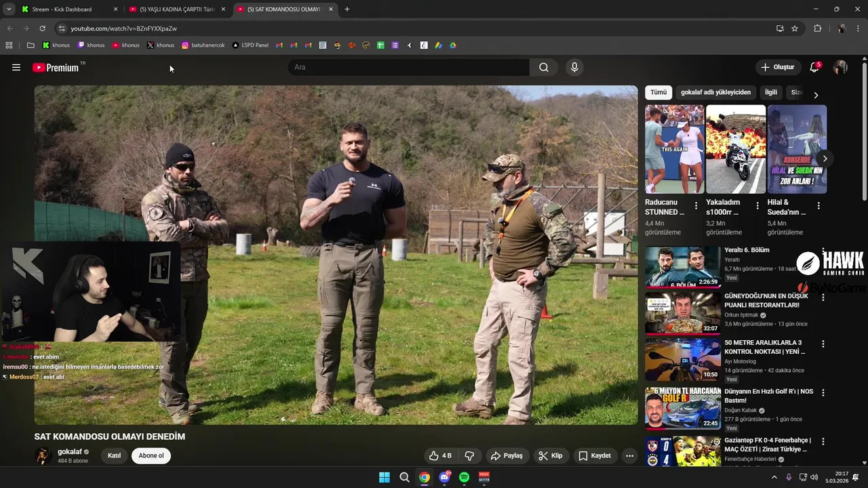Open options for Hilal & Sueda short

pyautogui.click(x=818, y=205)
